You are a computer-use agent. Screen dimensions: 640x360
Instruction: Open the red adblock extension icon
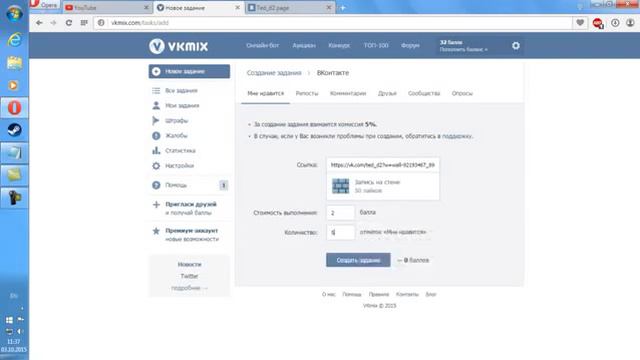[x=598, y=23]
